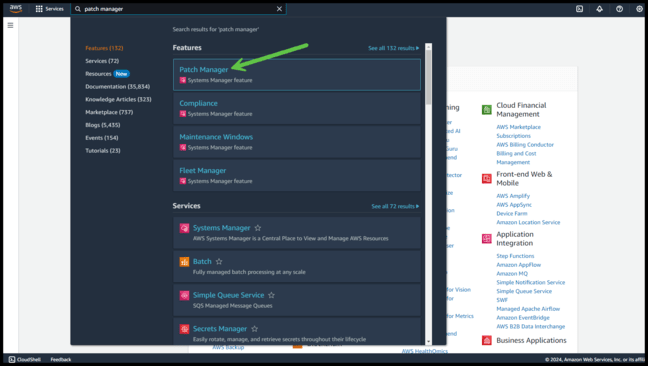Favorite Secrets Manager with star
648x366 pixels.
(x=255, y=329)
